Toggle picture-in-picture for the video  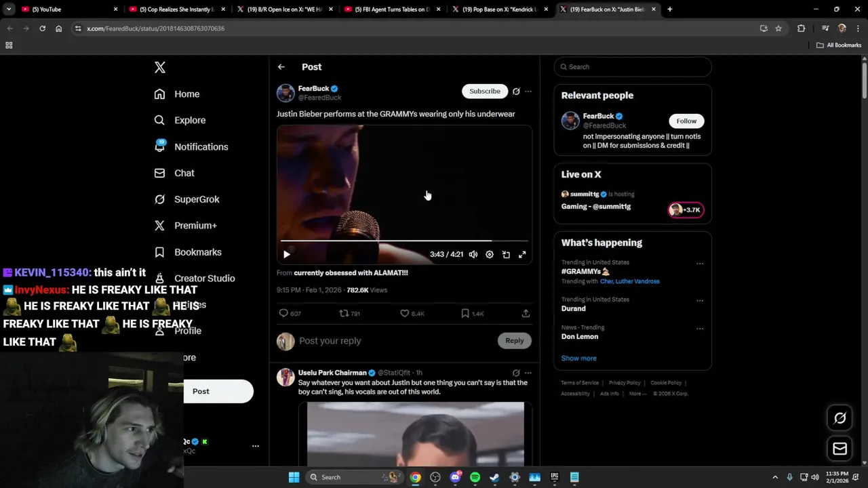click(x=506, y=255)
